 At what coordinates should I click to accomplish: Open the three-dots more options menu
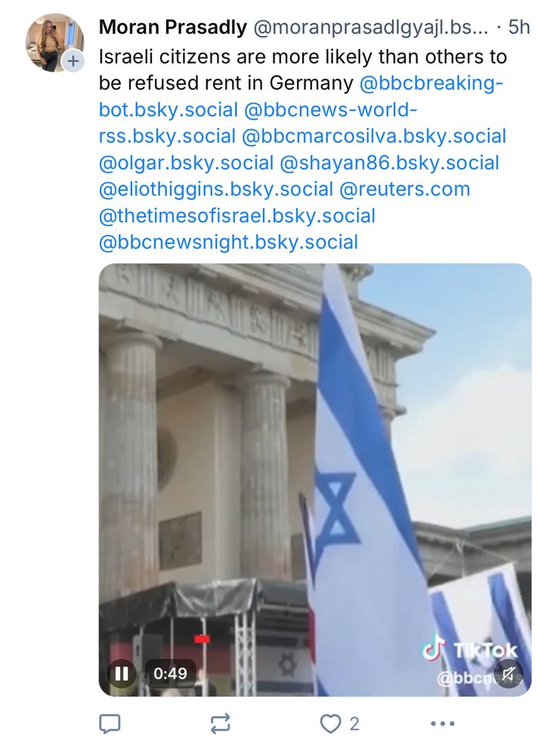coord(443,723)
